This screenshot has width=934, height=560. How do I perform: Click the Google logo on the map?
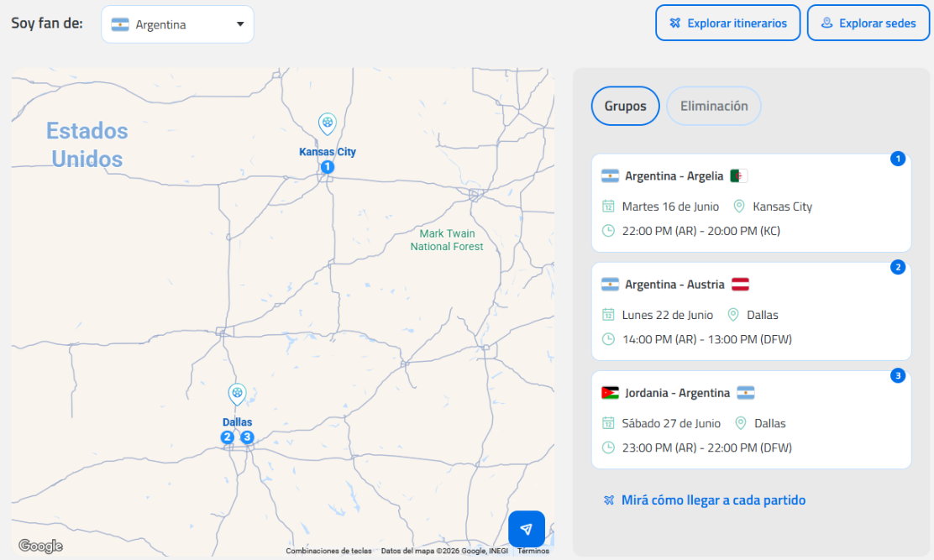(x=40, y=547)
